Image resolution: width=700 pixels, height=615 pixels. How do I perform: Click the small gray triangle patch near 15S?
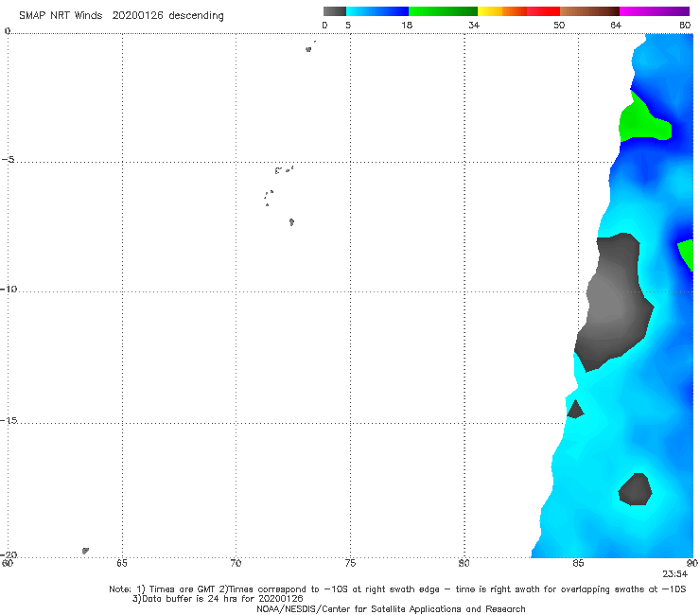pyautogui.click(x=575, y=410)
